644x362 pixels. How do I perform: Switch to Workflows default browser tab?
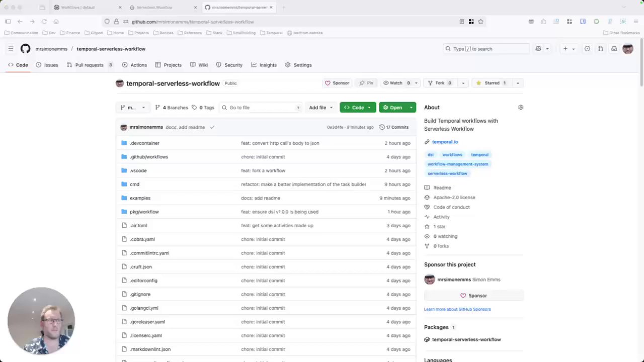[87, 8]
